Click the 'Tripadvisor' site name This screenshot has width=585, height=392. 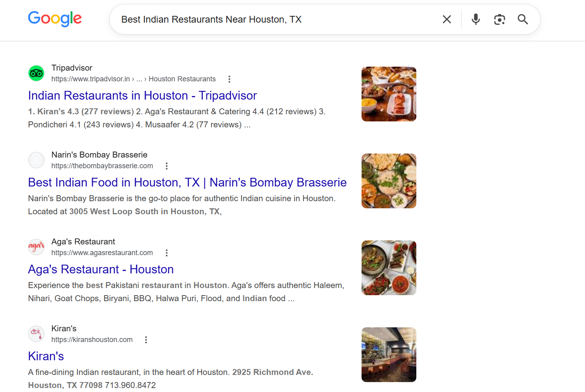(72, 68)
